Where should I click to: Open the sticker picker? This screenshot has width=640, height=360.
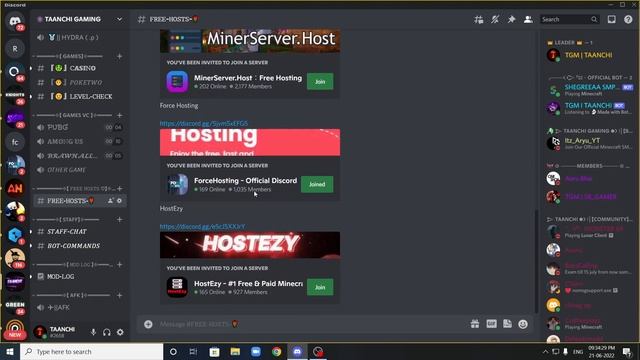(x=507, y=324)
